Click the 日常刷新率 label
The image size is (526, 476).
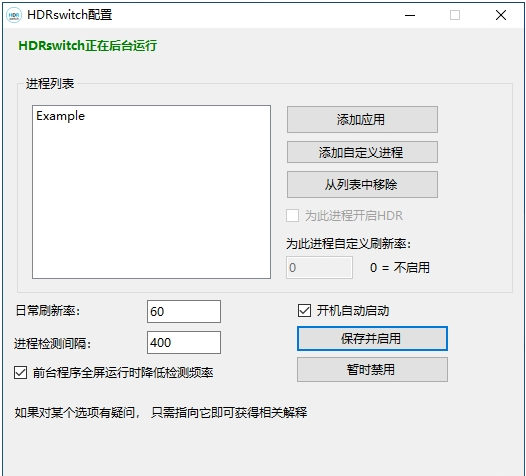point(48,311)
